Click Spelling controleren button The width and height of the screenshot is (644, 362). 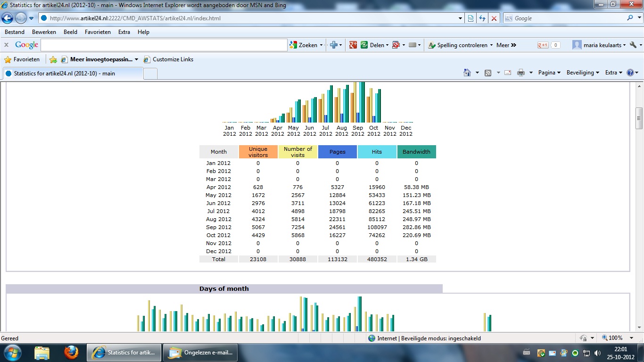458,45
